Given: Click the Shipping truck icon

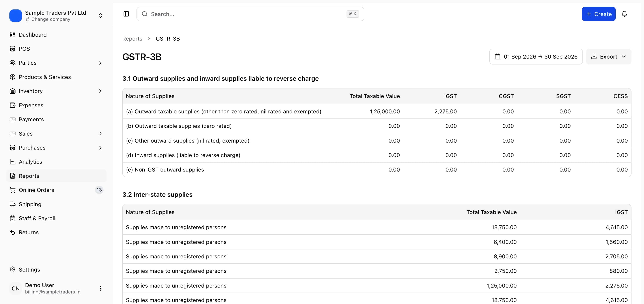Looking at the screenshot, I should pyautogui.click(x=12, y=204).
